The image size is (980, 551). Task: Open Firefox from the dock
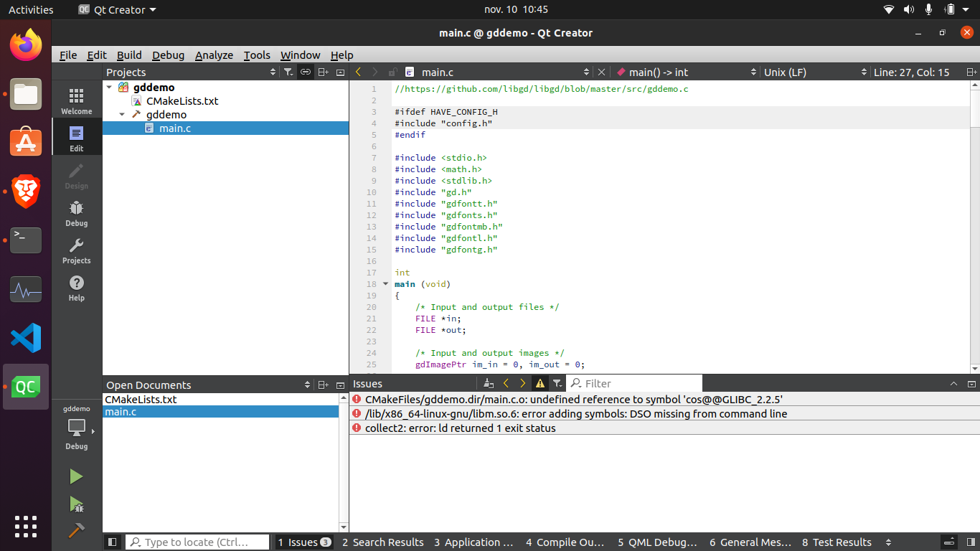(26, 45)
